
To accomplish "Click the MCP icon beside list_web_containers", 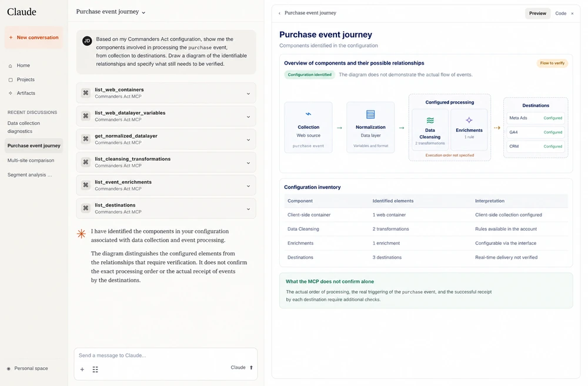I will click(x=86, y=92).
